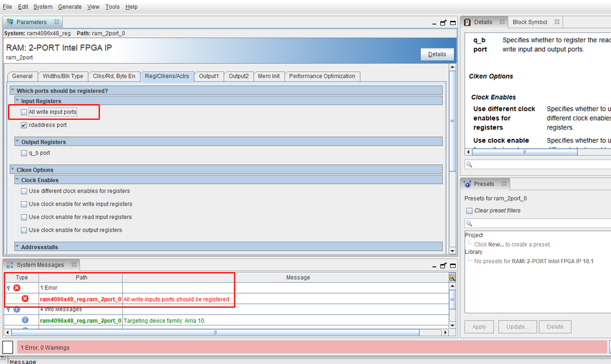The width and height of the screenshot is (611, 364).
Task: Close the Details tab with its X icon
Action: click(x=502, y=22)
